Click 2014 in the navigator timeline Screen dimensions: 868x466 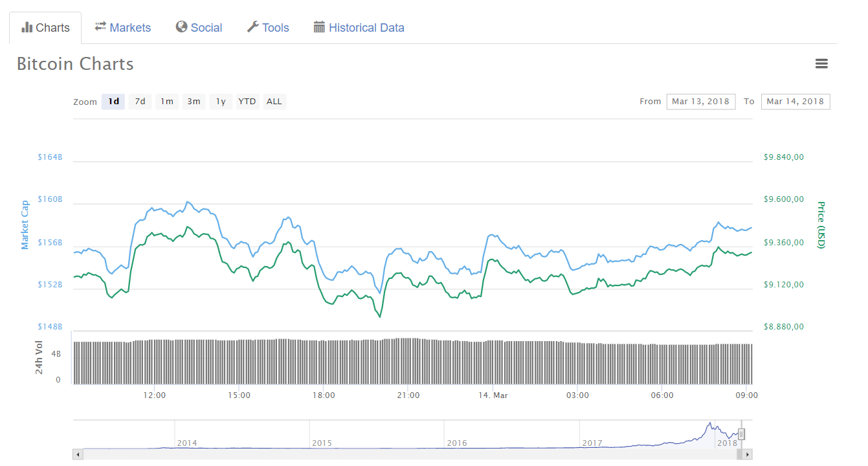tap(187, 443)
